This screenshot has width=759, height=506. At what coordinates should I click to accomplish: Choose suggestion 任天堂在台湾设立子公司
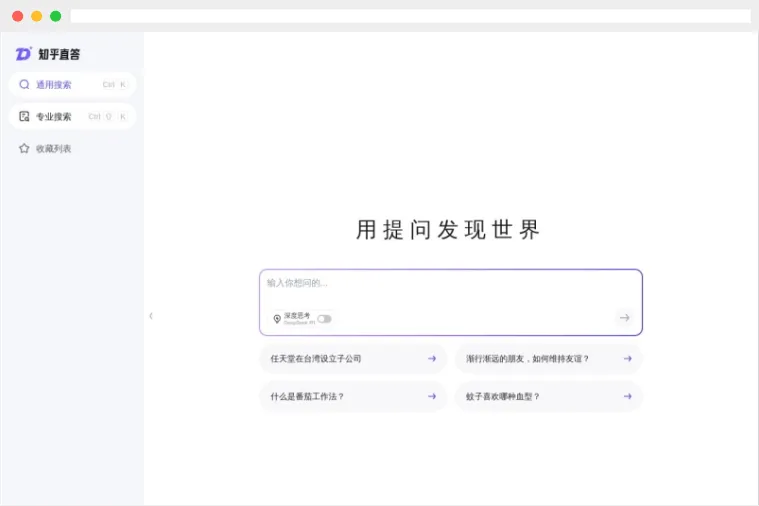[x=353, y=359]
